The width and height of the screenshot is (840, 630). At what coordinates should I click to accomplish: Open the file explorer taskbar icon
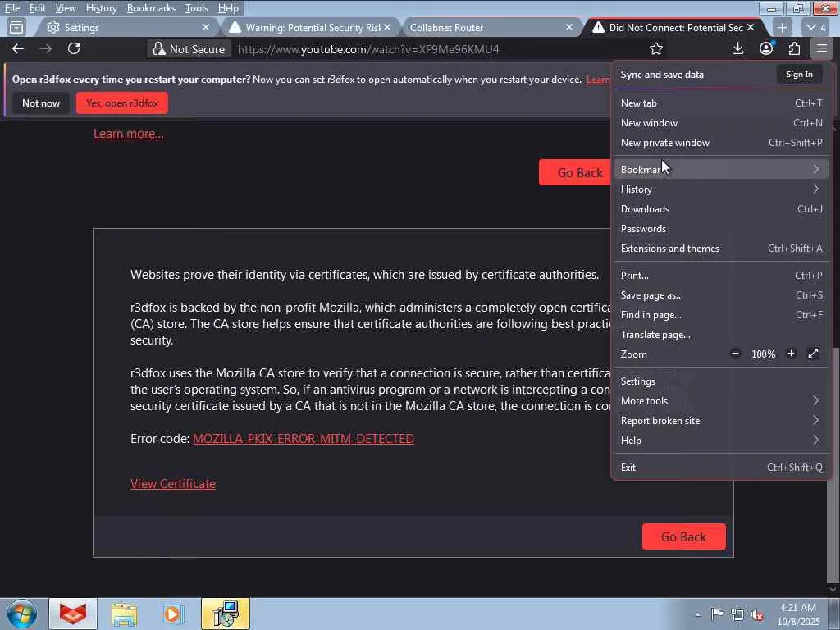[125, 614]
